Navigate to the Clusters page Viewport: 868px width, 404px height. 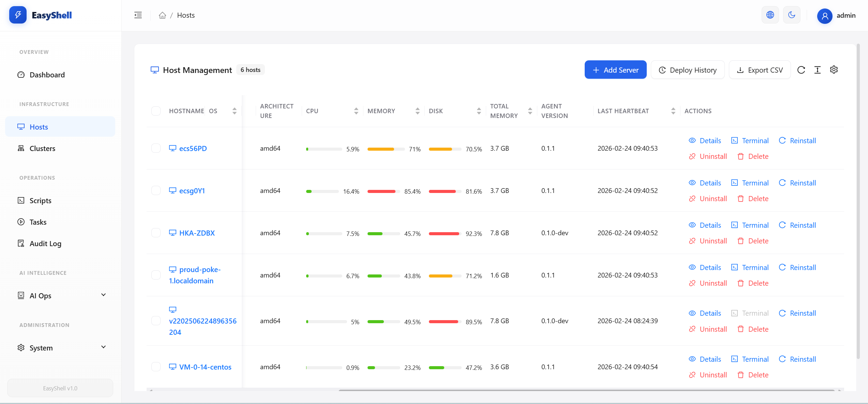coord(42,148)
